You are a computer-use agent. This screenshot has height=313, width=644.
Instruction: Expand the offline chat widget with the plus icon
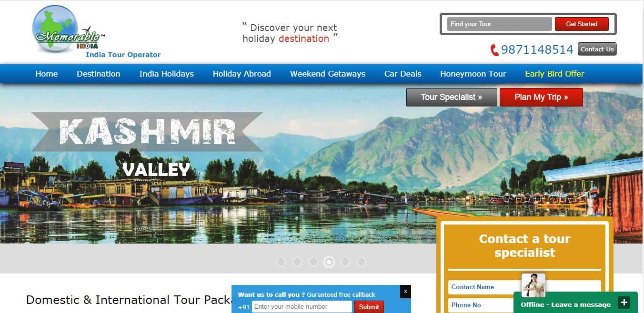tap(624, 303)
